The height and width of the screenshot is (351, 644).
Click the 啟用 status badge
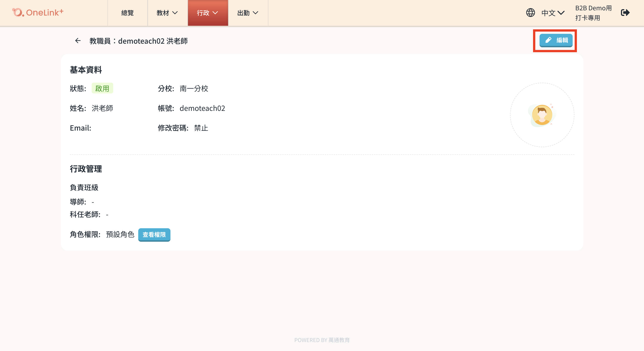(102, 88)
